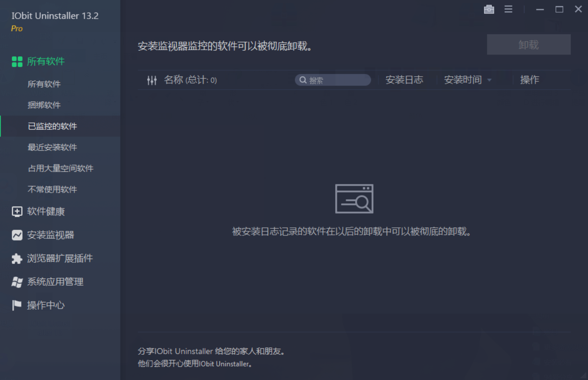The image size is (588, 380).
Task: Click into the 搜索 search field
Action: tap(333, 80)
